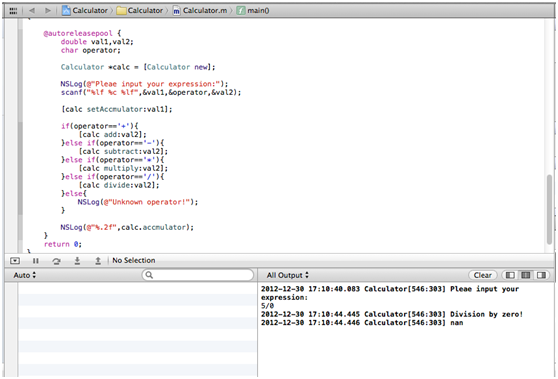Go forward with the right arrow
The image size is (558, 379).
(48, 11)
